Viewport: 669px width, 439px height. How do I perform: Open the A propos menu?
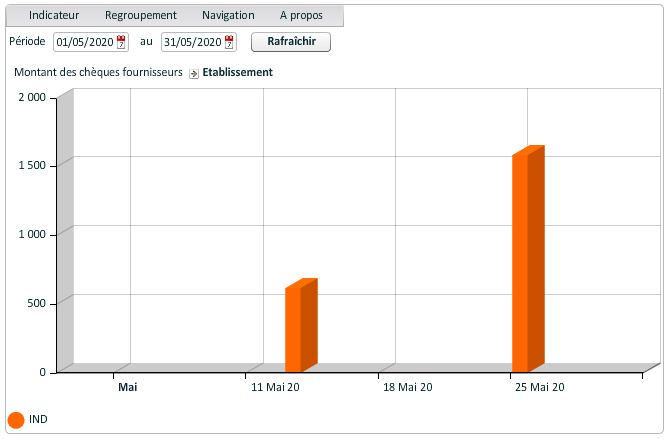pos(301,15)
